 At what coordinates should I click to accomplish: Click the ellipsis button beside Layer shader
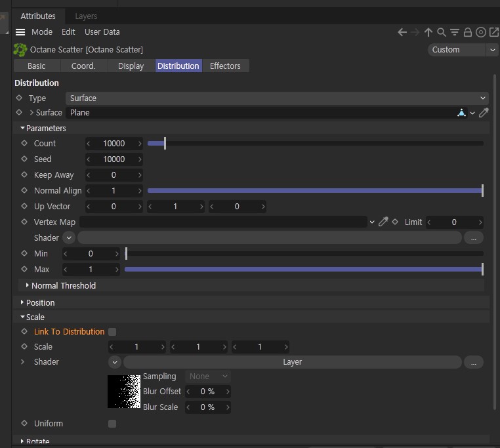[x=474, y=362]
